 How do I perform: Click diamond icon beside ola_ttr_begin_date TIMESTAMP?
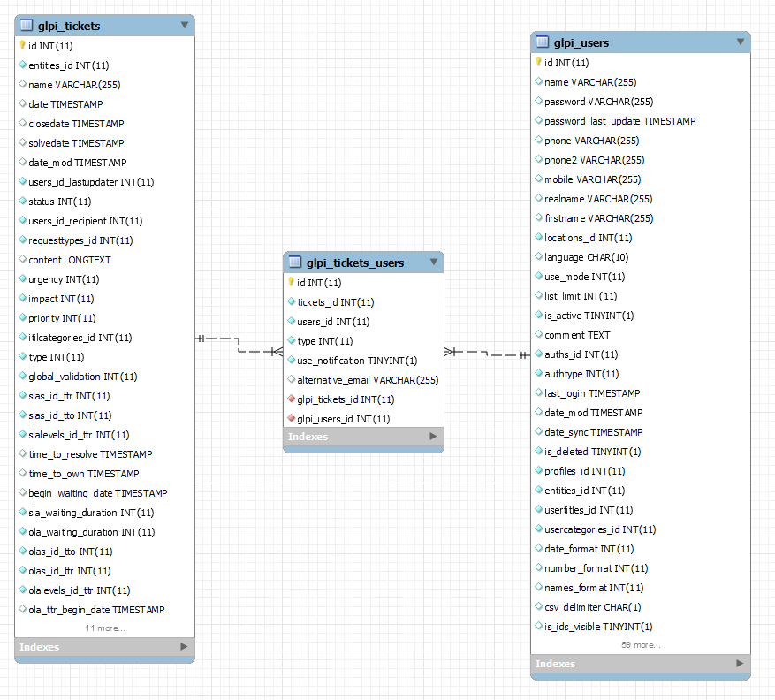tap(23, 609)
